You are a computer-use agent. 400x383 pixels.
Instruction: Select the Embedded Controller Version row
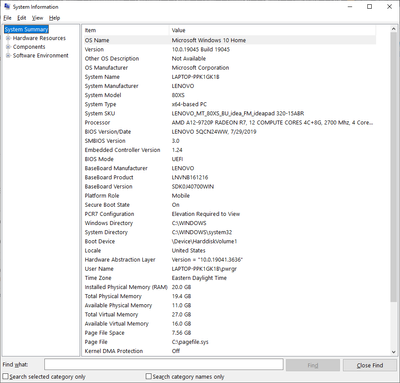(229, 150)
